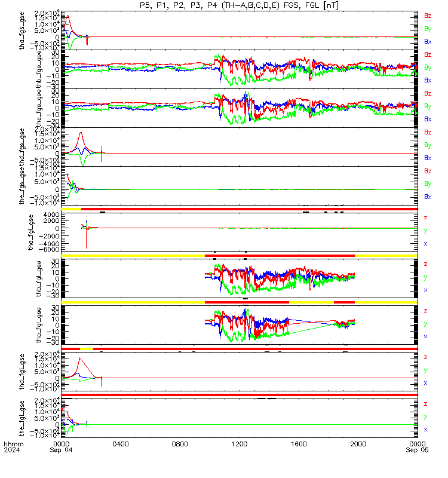Image resolution: width=448 pixels, height=478 pixels.
Task: Click the -4000 tick of tha_fgl_gse panel
Action: pyautogui.click(x=50, y=244)
